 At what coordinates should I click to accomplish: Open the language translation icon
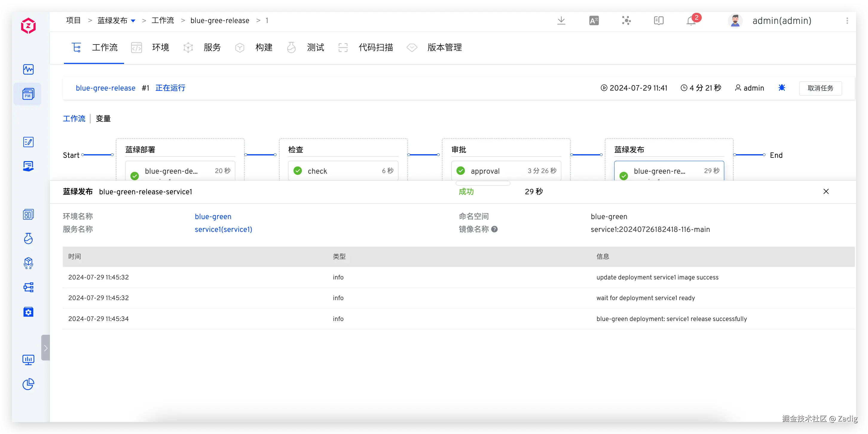point(594,21)
